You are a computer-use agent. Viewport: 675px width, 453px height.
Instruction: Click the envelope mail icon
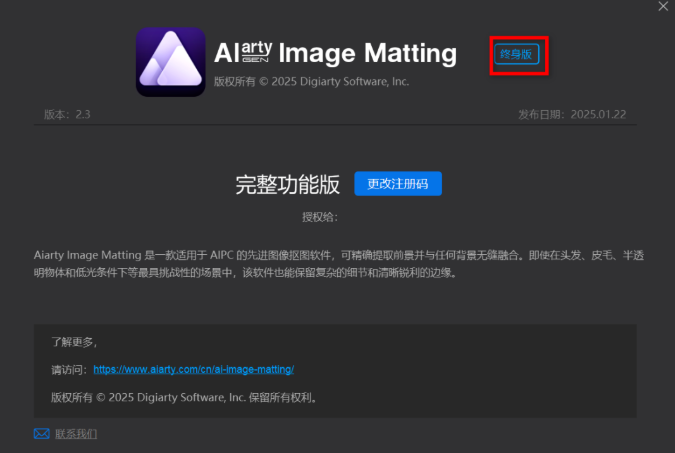click(x=42, y=434)
